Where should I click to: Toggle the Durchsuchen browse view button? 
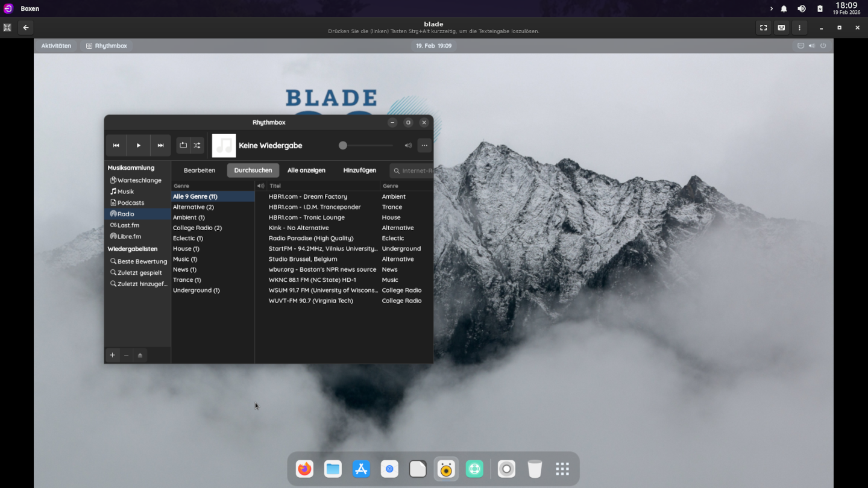coord(253,170)
